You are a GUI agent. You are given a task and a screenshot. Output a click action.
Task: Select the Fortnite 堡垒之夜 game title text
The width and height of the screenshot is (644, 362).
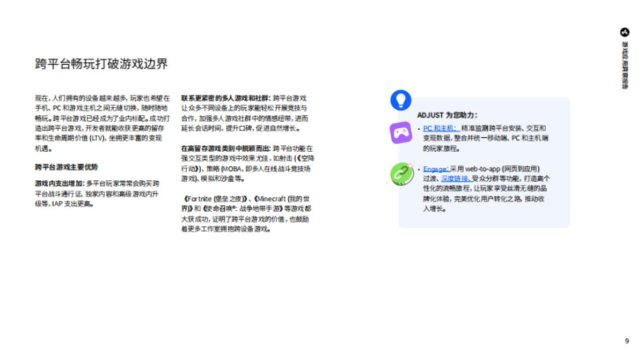coord(215,198)
